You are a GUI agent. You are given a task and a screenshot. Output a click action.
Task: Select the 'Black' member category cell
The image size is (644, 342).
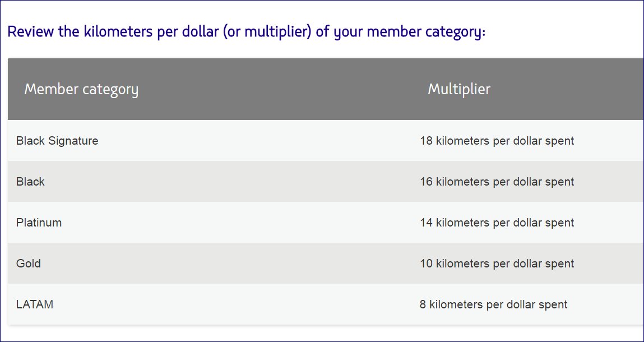30,182
